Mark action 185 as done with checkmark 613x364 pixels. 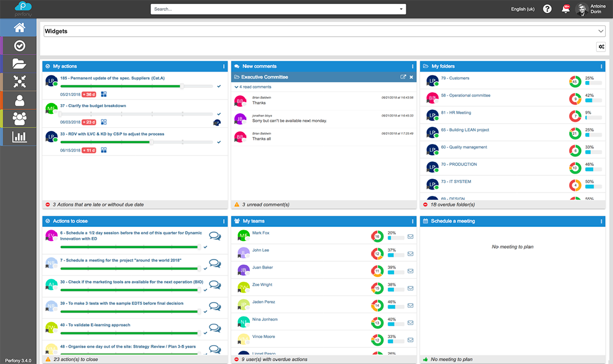pyautogui.click(x=219, y=86)
